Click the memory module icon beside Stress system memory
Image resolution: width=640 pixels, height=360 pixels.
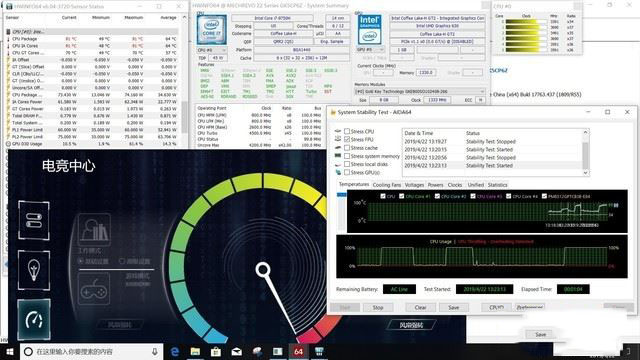(x=338, y=156)
